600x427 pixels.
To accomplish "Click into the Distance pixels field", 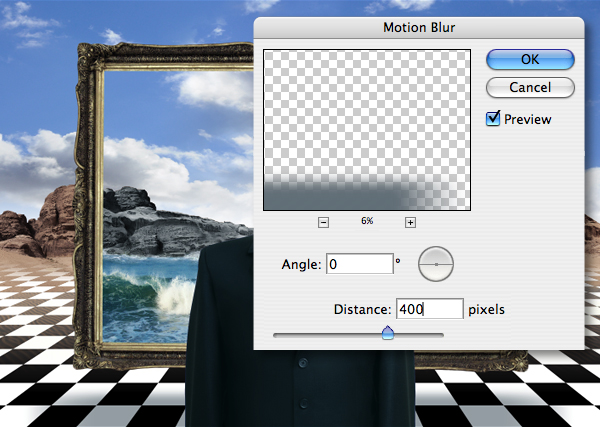I will [430, 308].
